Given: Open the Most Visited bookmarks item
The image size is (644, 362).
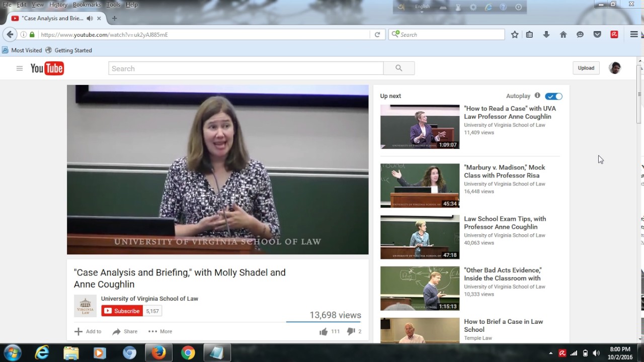Looking at the screenshot, I should tap(22, 50).
